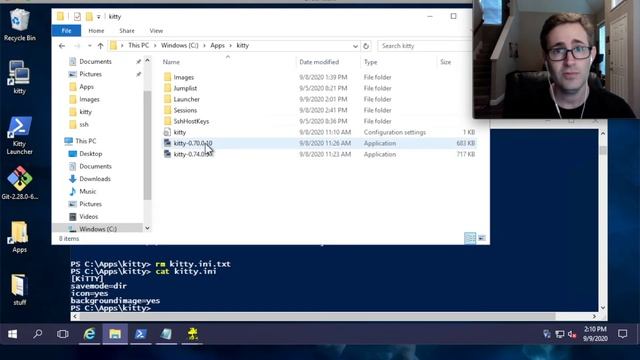This screenshot has width=640, height=360.
Task: Expand breadcrumb chevron after Windows (C:)
Action: pyautogui.click(x=204, y=46)
